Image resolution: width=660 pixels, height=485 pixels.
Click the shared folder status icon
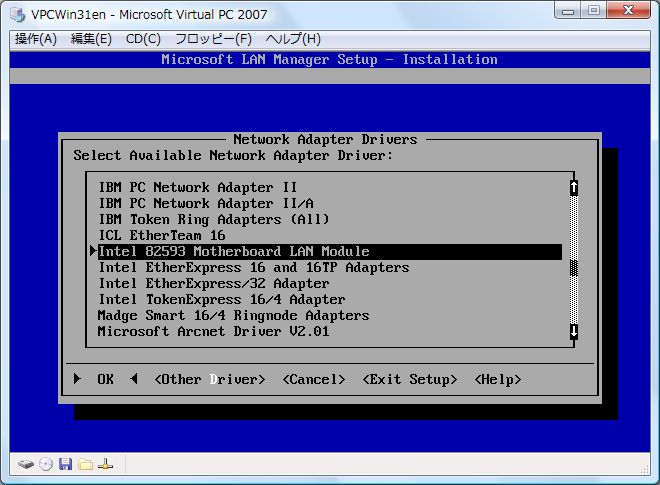pyautogui.click(x=85, y=464)
